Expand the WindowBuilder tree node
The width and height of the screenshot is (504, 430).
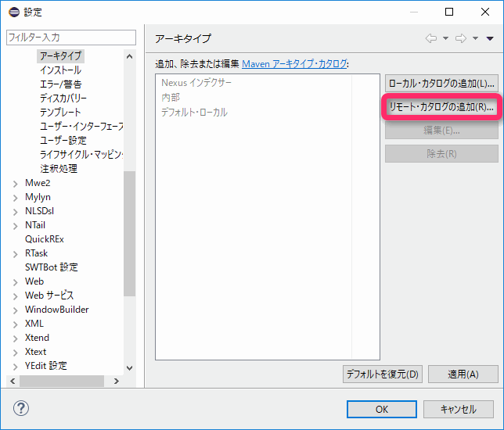point(15,310)
